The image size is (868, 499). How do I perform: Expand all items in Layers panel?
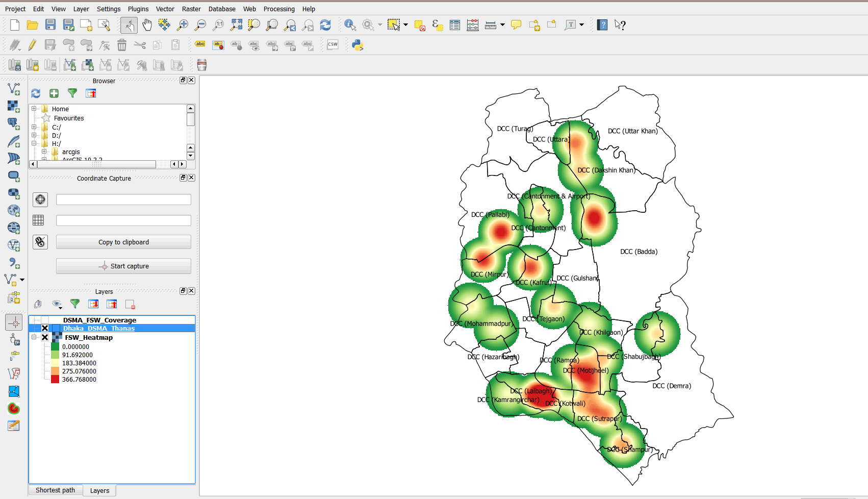[93, 304]
